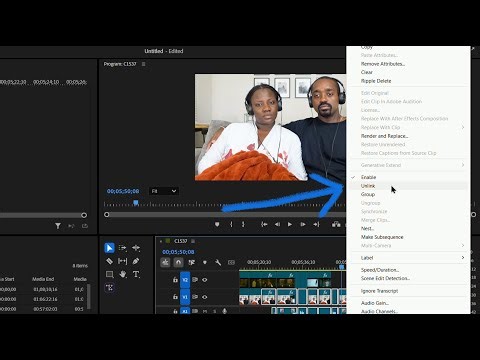
Task: Toggle track lock on V2
Action: (175, 280)
